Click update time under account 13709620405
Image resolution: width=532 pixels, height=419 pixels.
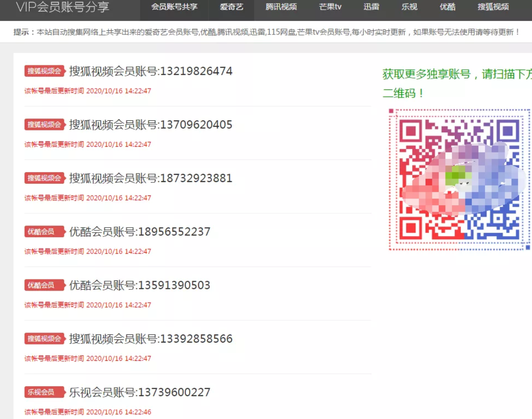click(x=88, y=144)
